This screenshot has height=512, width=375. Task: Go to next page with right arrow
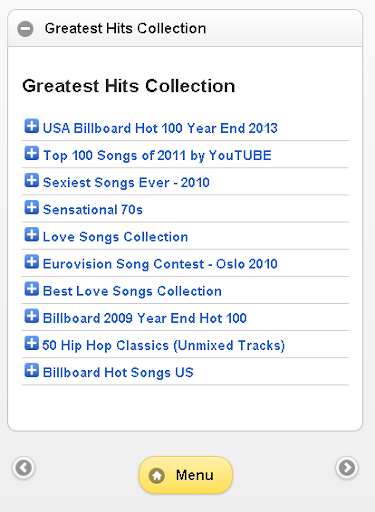[347, 468]
